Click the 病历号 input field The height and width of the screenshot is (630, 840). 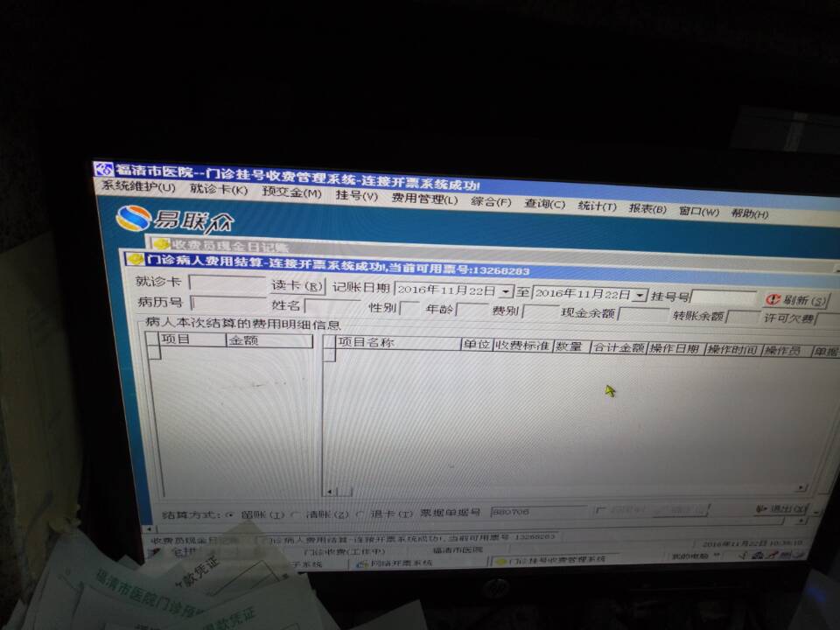228,304
